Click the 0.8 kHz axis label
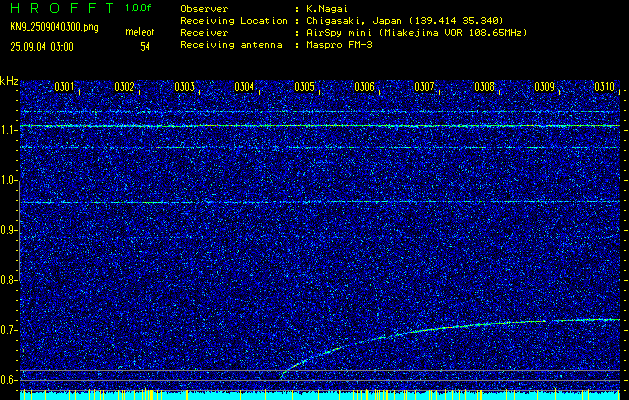Image resolution: width=629 pixels, height=400 pixels. [7, 280]
